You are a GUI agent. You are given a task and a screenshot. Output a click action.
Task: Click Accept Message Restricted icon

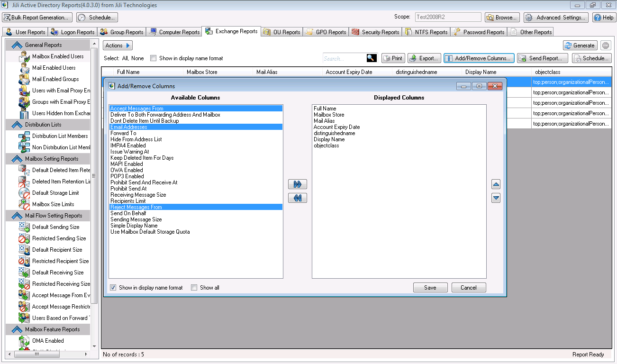coord(25,307)
